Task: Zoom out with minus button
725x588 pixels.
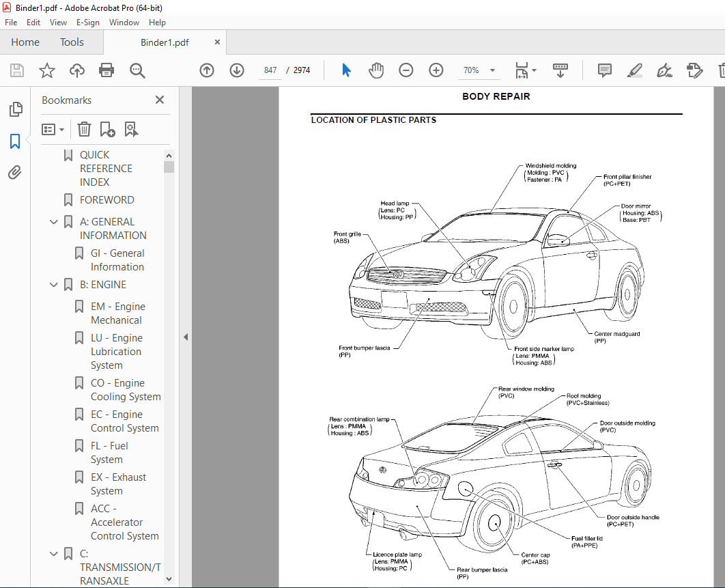Action: point(406,70)
